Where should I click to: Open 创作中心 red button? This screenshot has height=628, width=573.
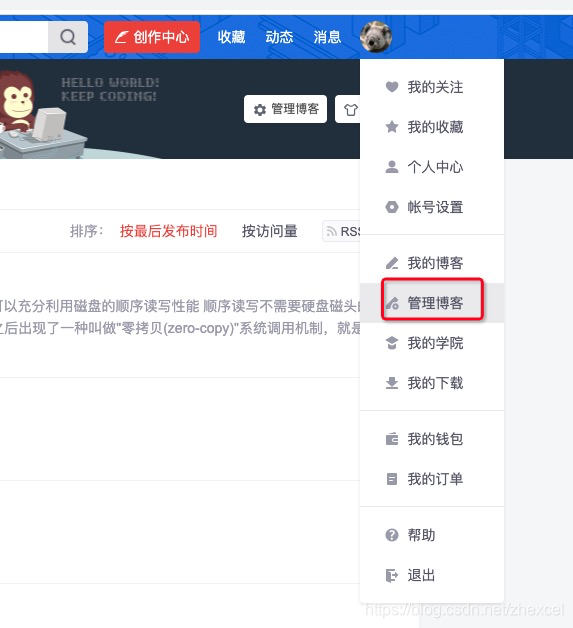(152, 37)
